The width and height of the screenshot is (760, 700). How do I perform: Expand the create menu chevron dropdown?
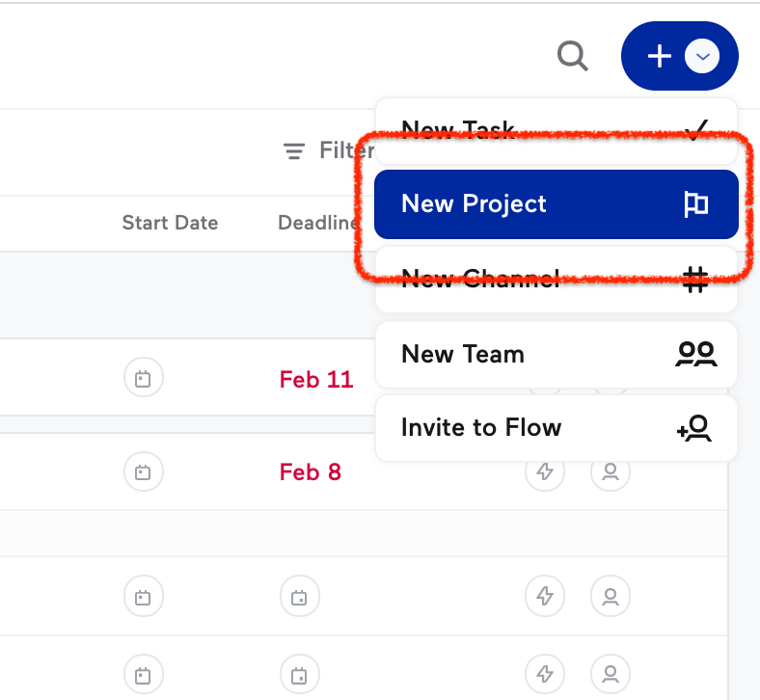pyautogui.click(x=702, y=56)
